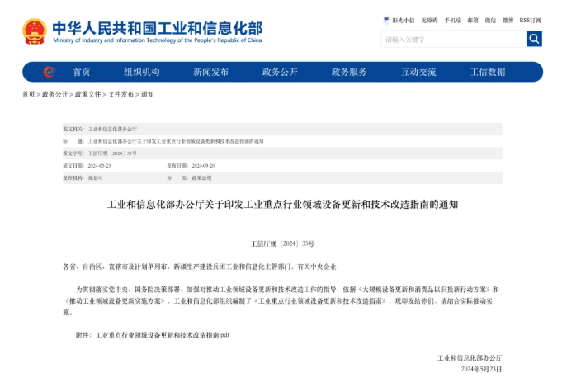562x392 pixels.
Task: Click the 成文日期 value 2024-05-23
Action: [99, 166]
